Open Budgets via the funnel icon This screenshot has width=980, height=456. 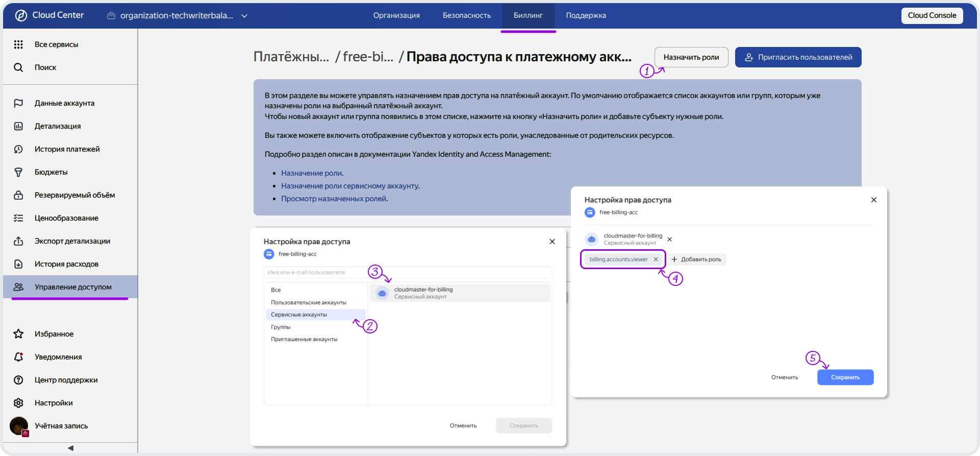click(18, 172)
